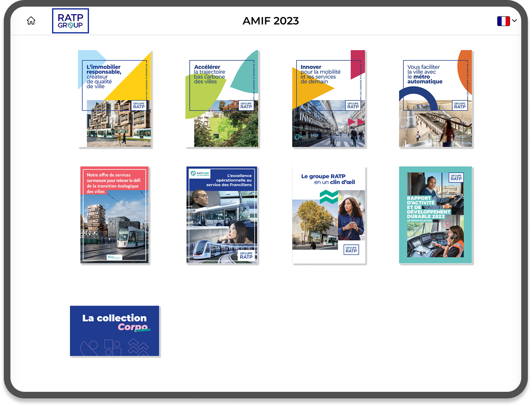Click the home icon

[31, 21]
